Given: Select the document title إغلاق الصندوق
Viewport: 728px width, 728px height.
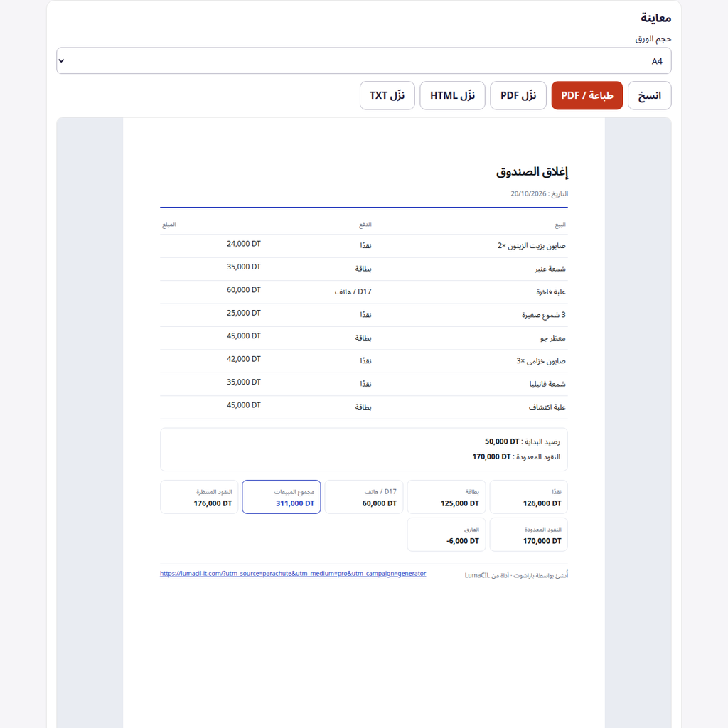Looking at the screenshot, I should tap(532, 172).
